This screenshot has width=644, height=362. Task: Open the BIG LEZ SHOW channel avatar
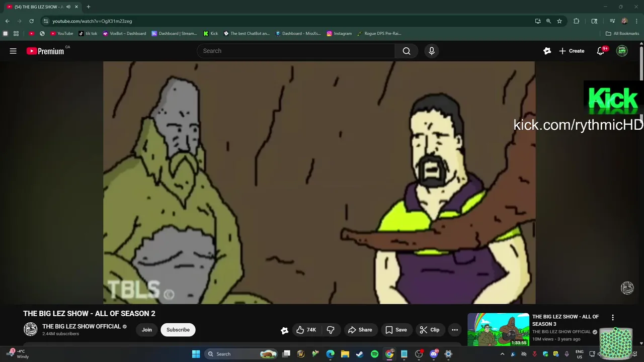(31, 329)
